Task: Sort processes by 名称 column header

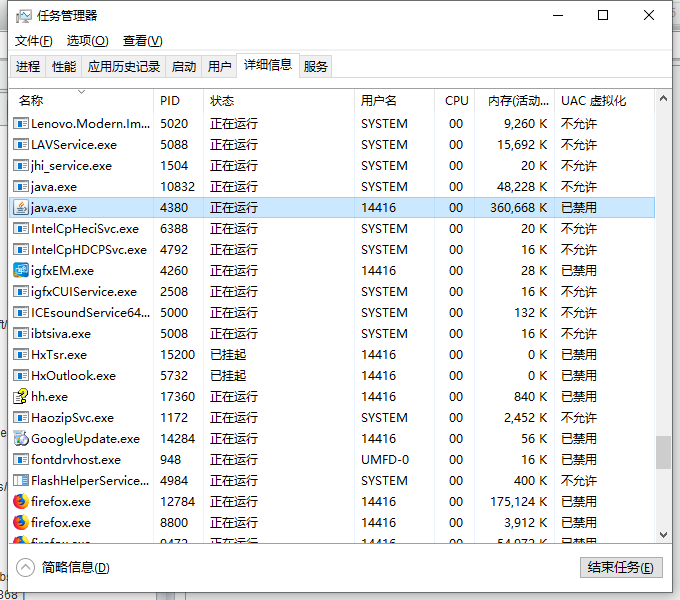Action: [80, 101]
